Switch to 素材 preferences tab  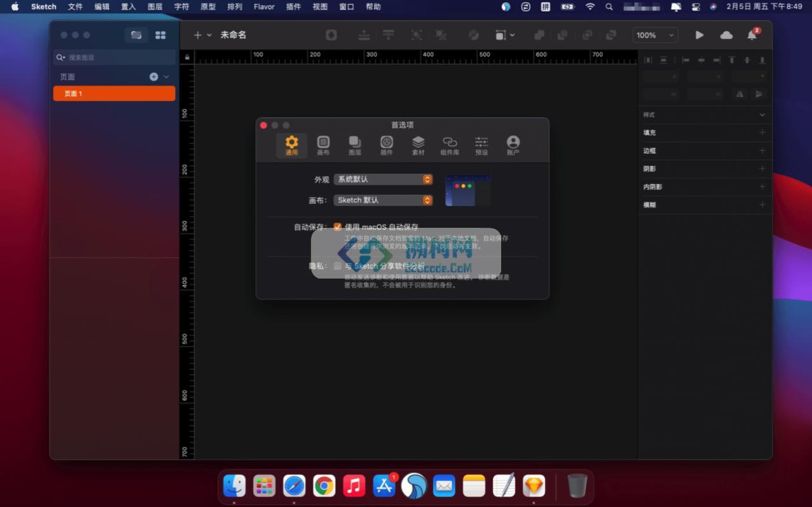pos(418,145)
